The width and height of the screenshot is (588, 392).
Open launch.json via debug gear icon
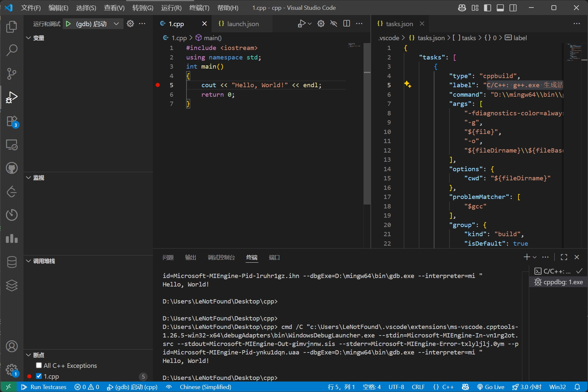[x=130, y=24]
